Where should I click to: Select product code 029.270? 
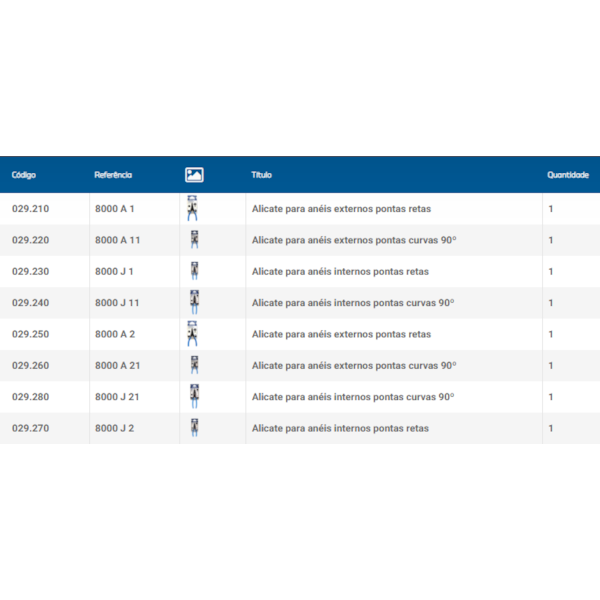pos(31,428)
